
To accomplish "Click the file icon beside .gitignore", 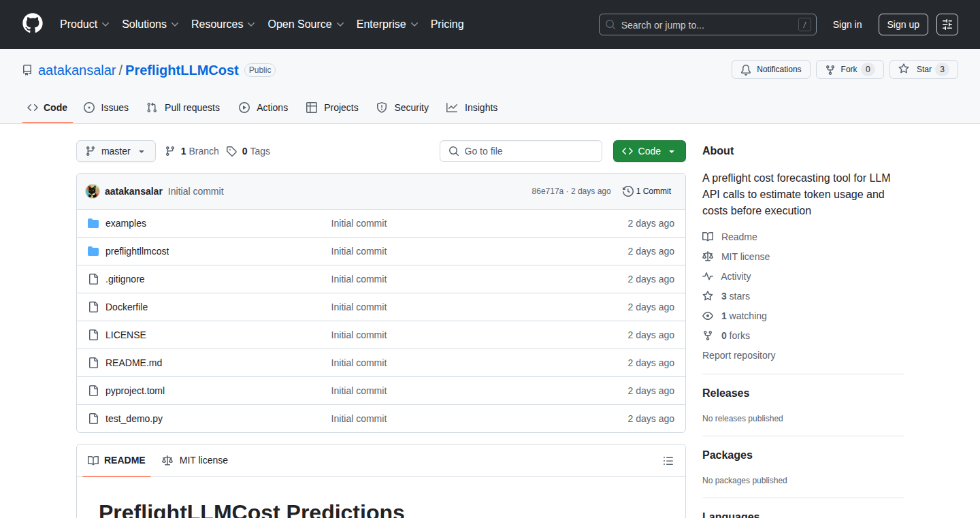I will tap(93, 279).
